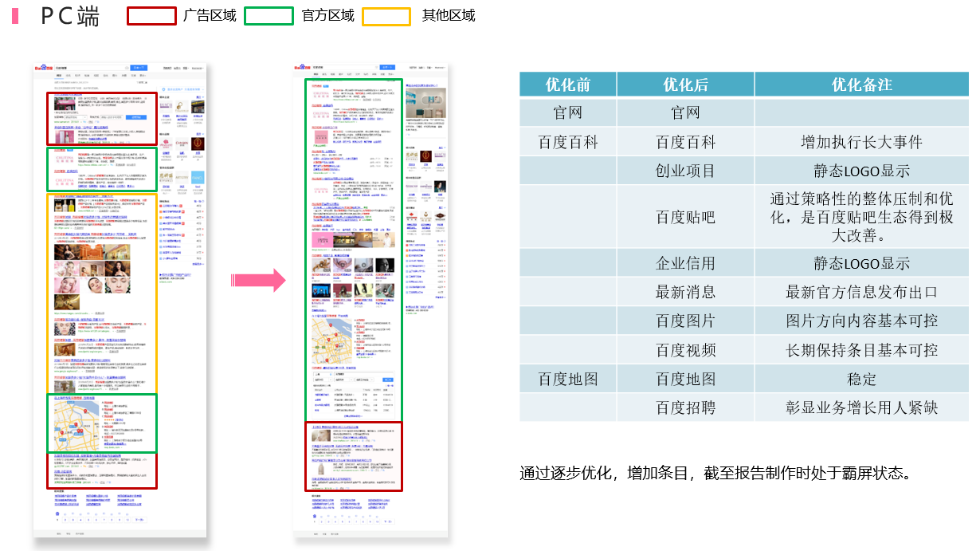The width and height of the screenshot is (980, 551).
Task: Click the 创业项目 cell
Action: point(686,171)
